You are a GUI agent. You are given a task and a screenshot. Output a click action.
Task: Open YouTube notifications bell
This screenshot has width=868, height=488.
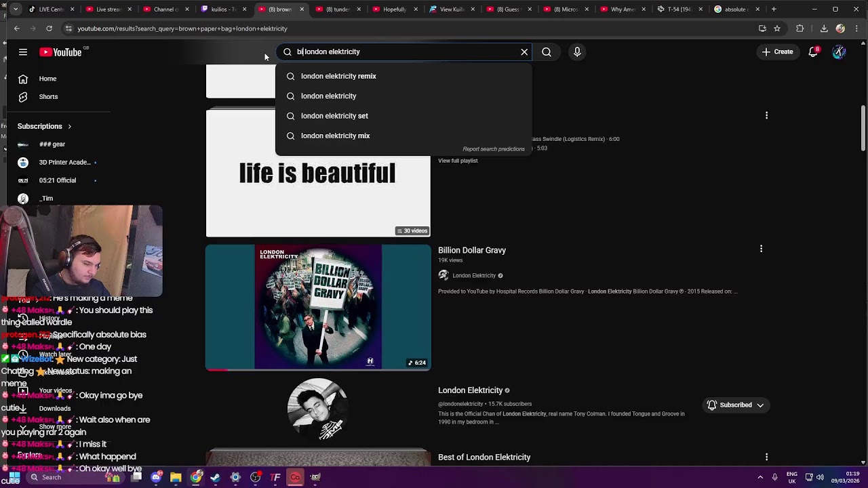(813, 52)
